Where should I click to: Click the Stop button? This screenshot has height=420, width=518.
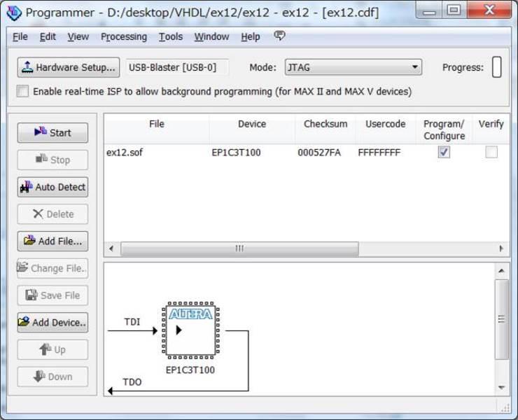click(x=53, y=160)
